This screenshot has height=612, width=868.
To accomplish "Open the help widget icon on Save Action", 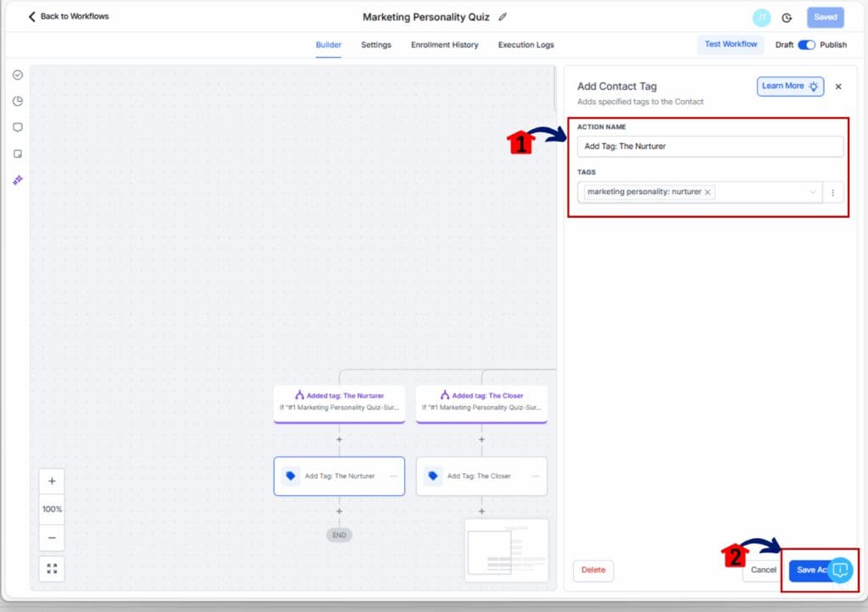I will [840, 571].
